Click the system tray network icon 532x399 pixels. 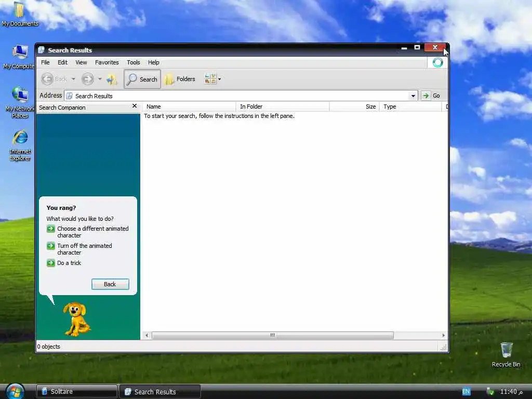coord(490,392)
